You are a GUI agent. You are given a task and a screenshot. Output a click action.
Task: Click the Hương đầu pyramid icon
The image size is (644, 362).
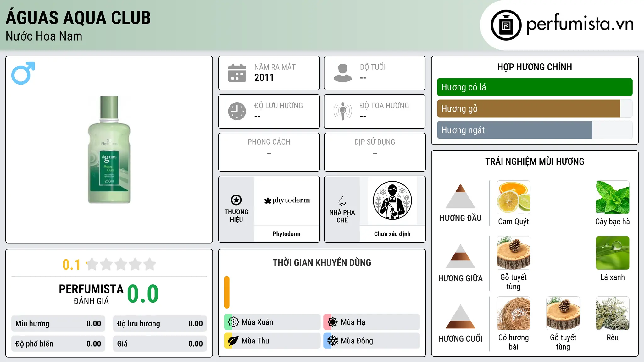460,196
